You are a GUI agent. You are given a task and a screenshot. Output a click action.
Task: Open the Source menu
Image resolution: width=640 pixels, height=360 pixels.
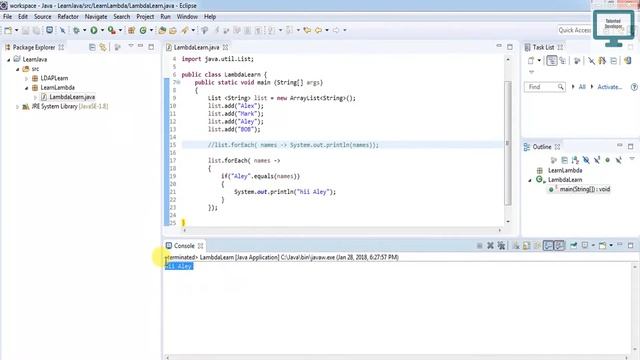point(42,17)
